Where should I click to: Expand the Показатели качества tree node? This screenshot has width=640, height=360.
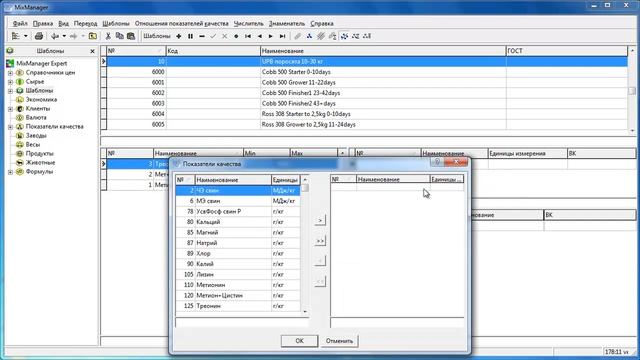click(x=10, y=127)
